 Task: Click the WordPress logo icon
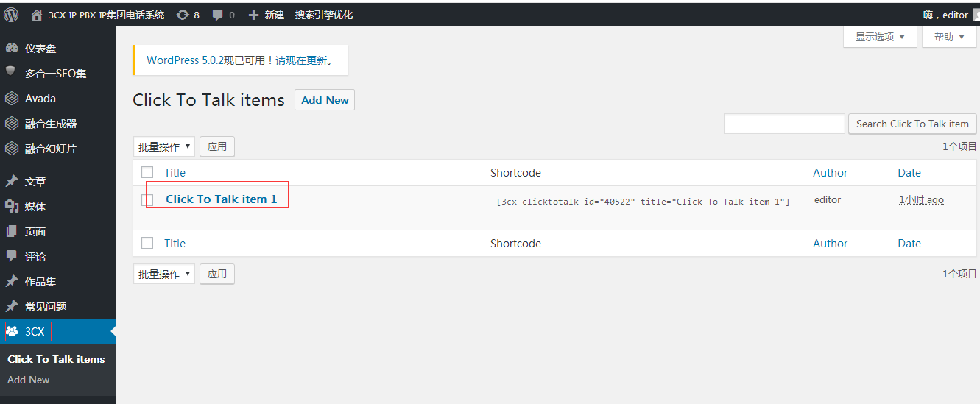click(11, 15)
